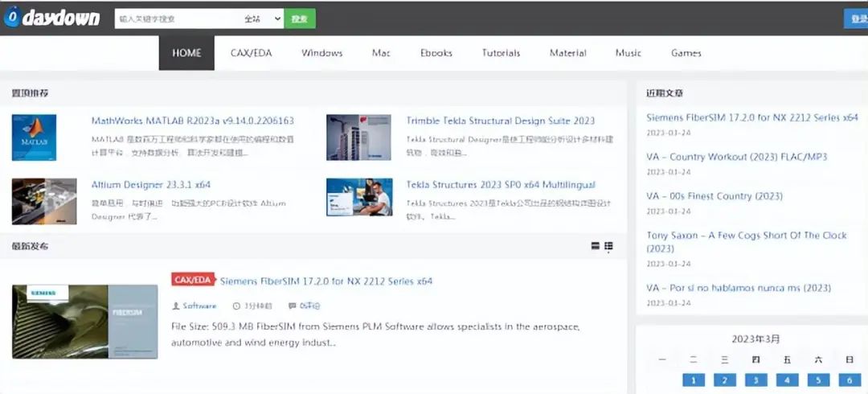868x394 pixels.
Task: Select day 3 in the calendar
Action: click(x=756, y=380)
